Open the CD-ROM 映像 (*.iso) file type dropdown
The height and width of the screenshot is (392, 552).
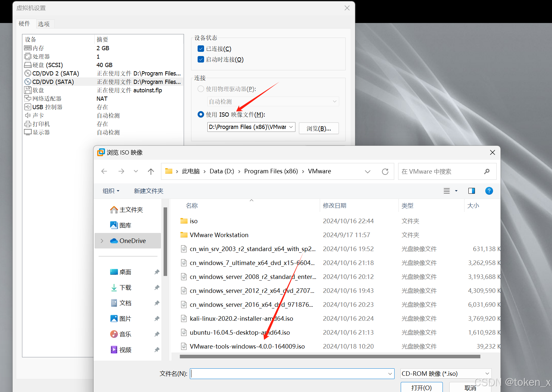(x=446, y=374)
